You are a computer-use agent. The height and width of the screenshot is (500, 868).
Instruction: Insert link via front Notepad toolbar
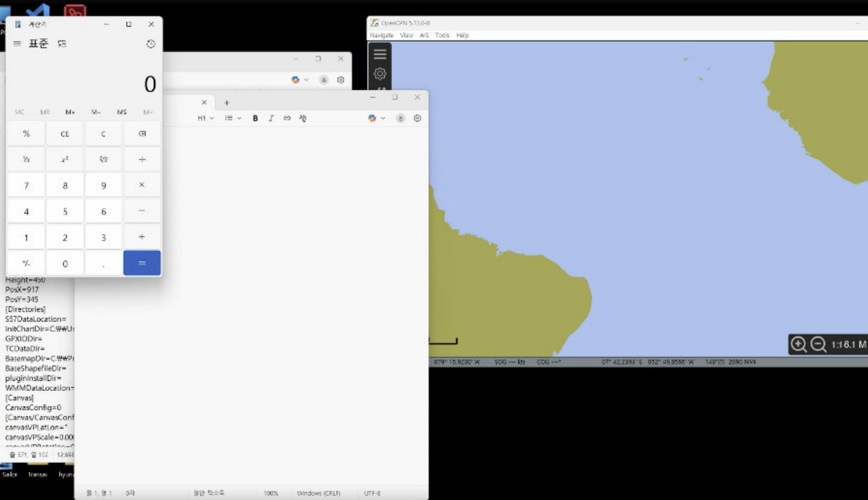tap(287, 118)
